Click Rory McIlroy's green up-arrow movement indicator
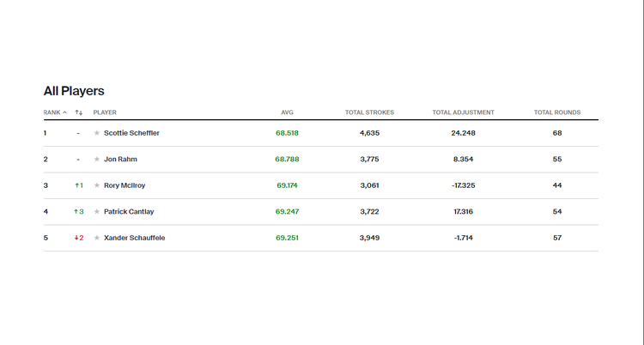 click(x=78, y=185)
